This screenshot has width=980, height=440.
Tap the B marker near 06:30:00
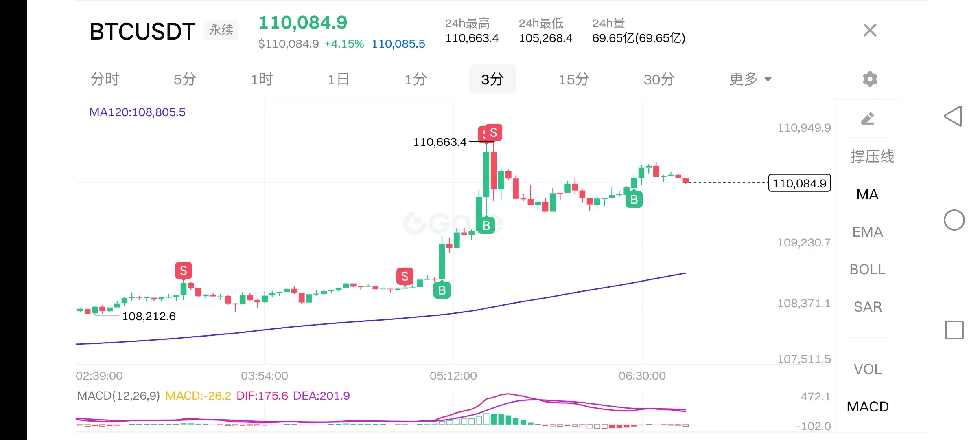tap(634, 199)
